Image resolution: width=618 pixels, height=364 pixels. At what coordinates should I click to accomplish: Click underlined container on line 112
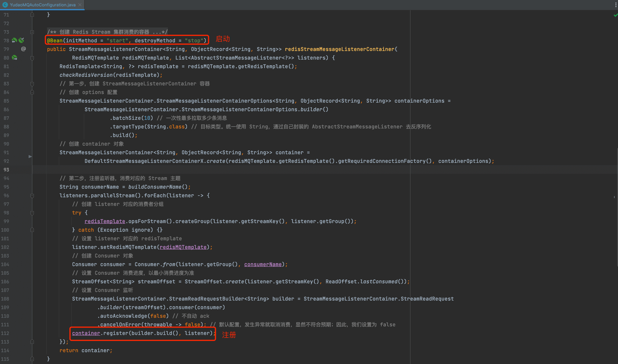coord(86,333)
